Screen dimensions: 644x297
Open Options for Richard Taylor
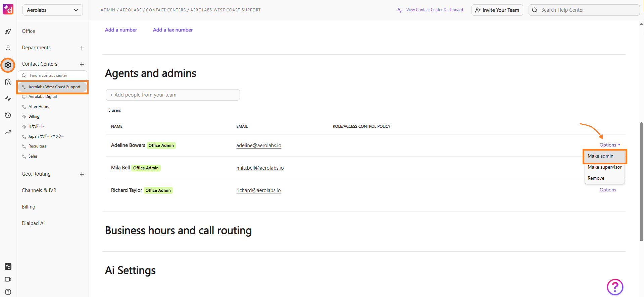[x=608, y=190]
